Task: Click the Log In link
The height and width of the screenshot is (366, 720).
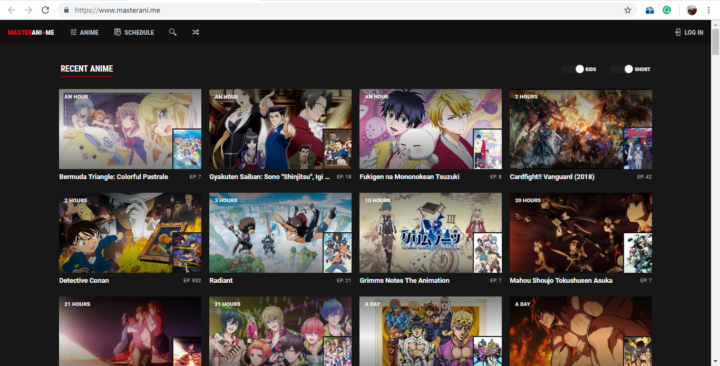Action: point(689,32)
